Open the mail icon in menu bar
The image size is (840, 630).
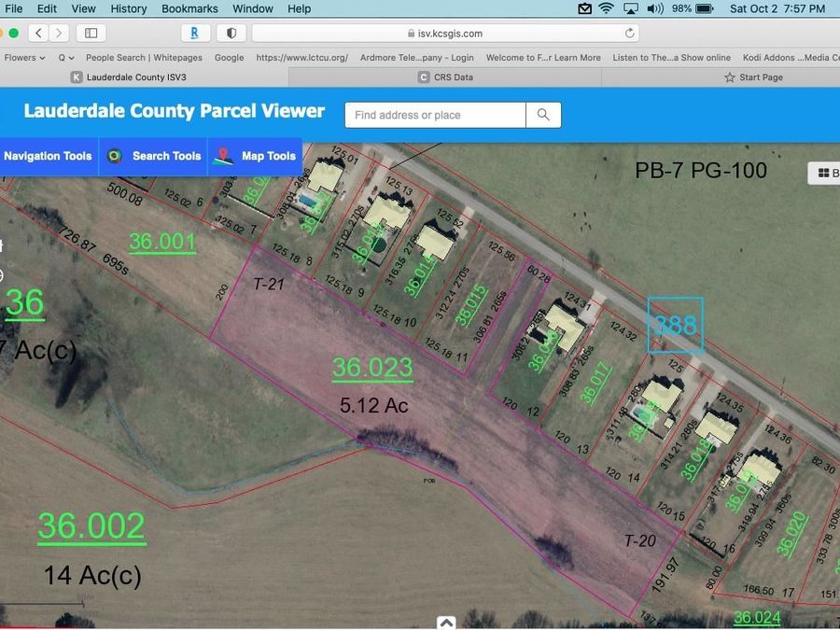[x=584, y=8]
